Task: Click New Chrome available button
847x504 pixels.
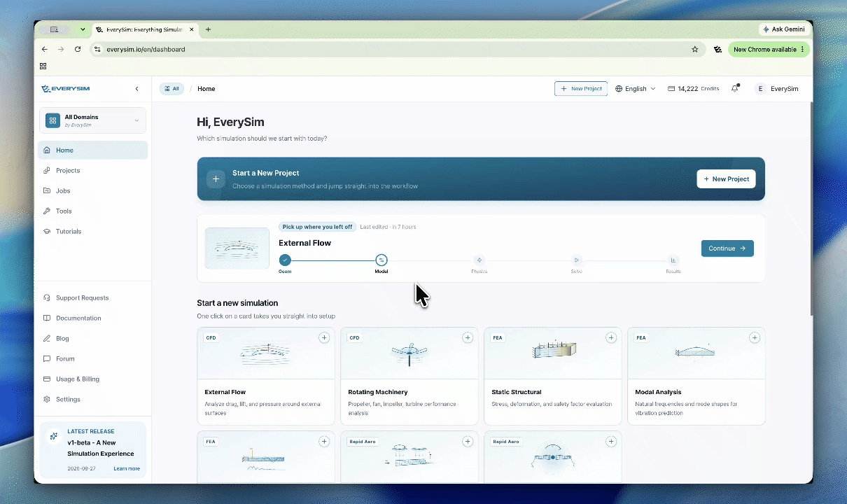Action: point(769,50)
